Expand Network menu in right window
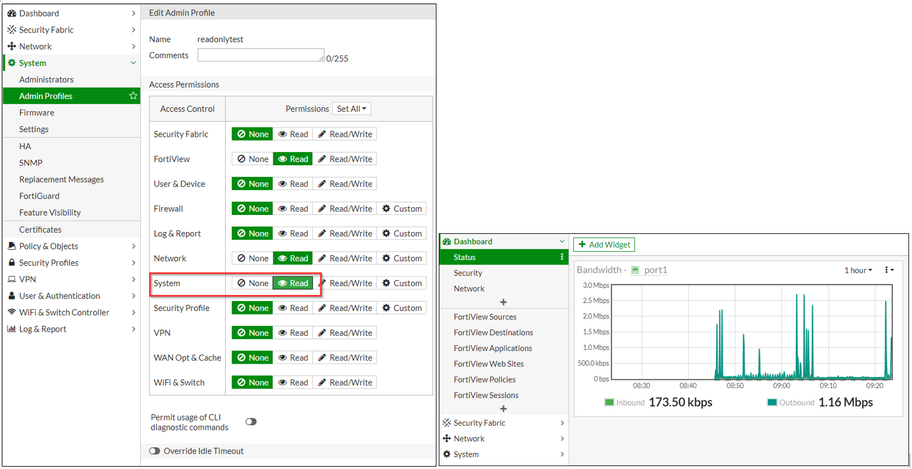The width and height of the screenshot is (912, 469). tap(562, 439)
